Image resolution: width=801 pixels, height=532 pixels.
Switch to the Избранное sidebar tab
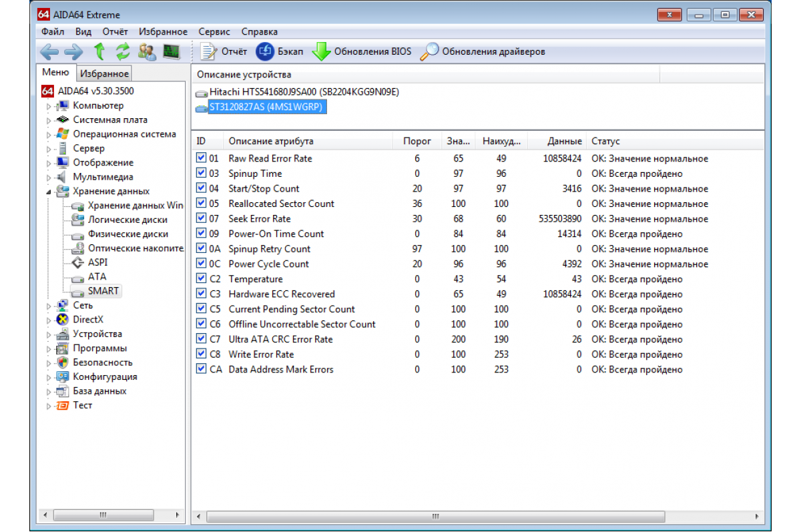(103, 74)
